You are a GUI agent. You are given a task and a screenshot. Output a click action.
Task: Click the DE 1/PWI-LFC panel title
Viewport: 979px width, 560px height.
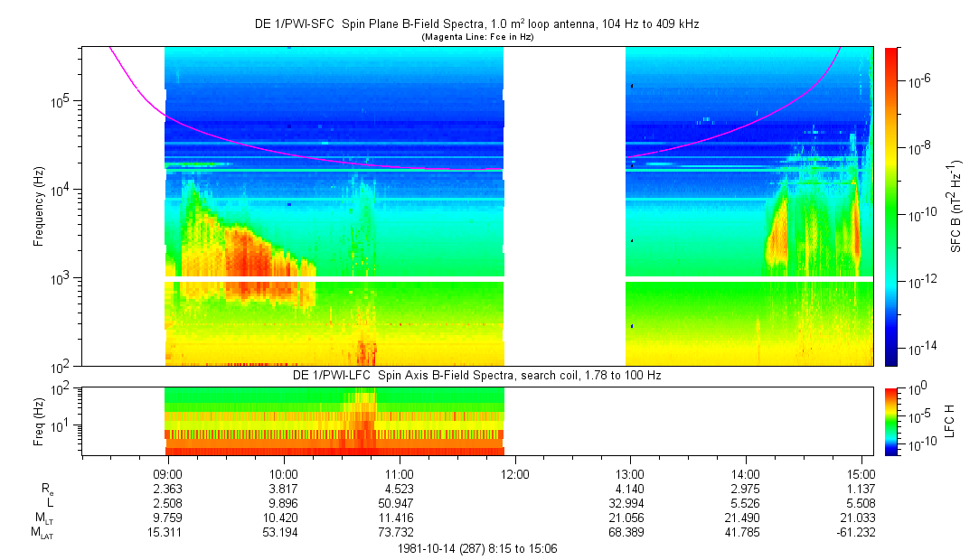tap(476, 375)
